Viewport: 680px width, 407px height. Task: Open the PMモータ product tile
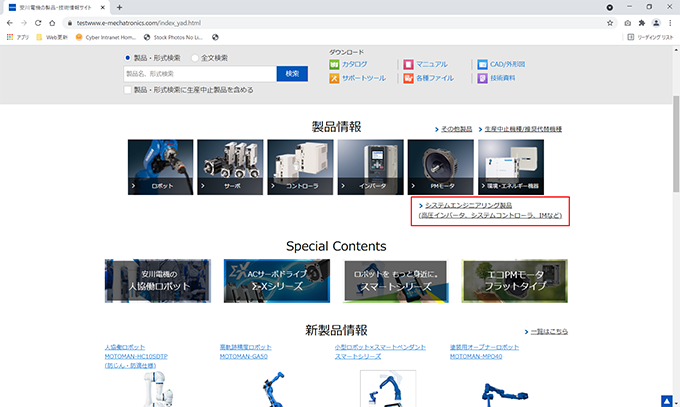tap(441, 167)
